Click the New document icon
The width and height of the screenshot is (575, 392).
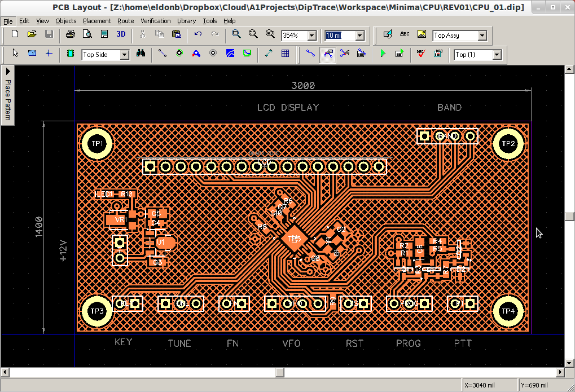(x=15, y=34)
